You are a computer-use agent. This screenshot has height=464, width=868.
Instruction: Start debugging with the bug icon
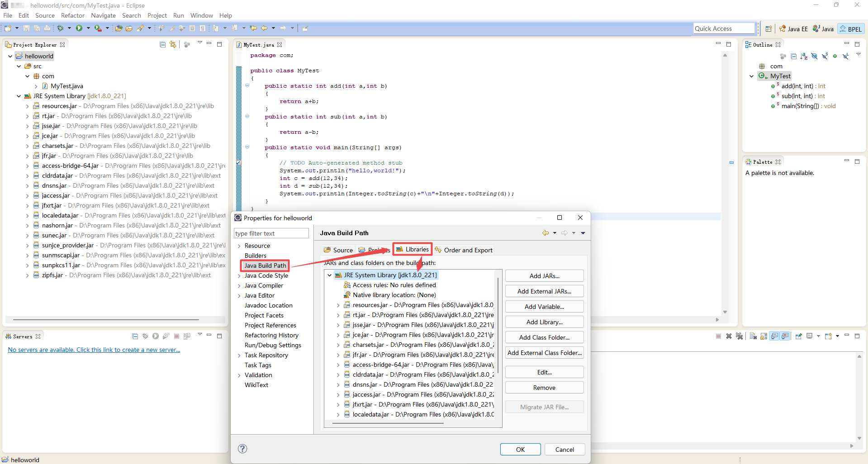coord(60,28)
